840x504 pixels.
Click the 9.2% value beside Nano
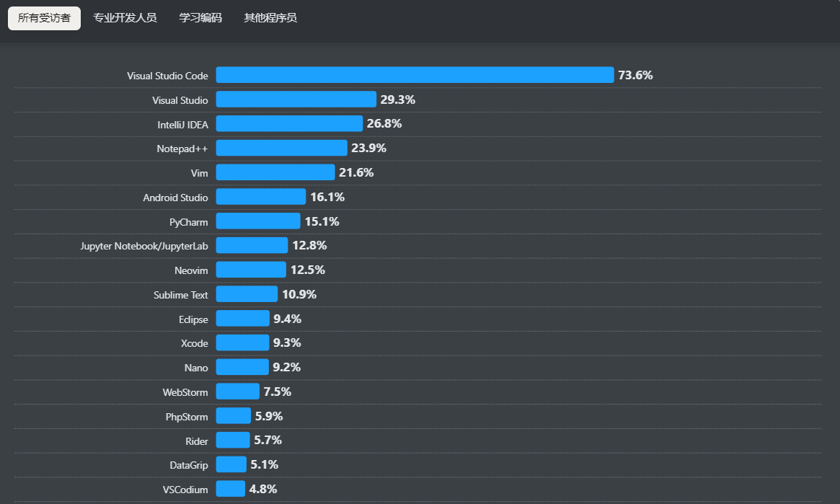[x=286, y=367]
